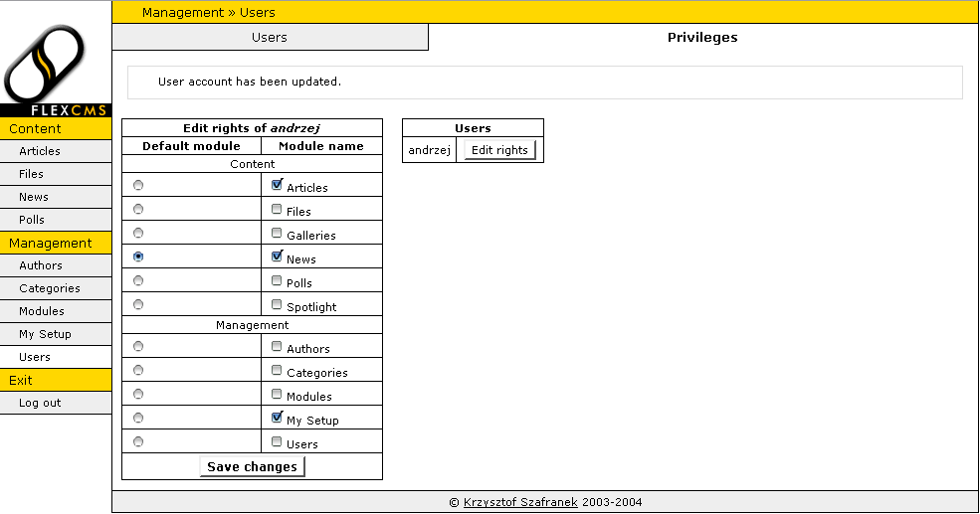Select News default module radio
Image resolution: width=980 pixels, height=514 pixels.
click(138, 257)
